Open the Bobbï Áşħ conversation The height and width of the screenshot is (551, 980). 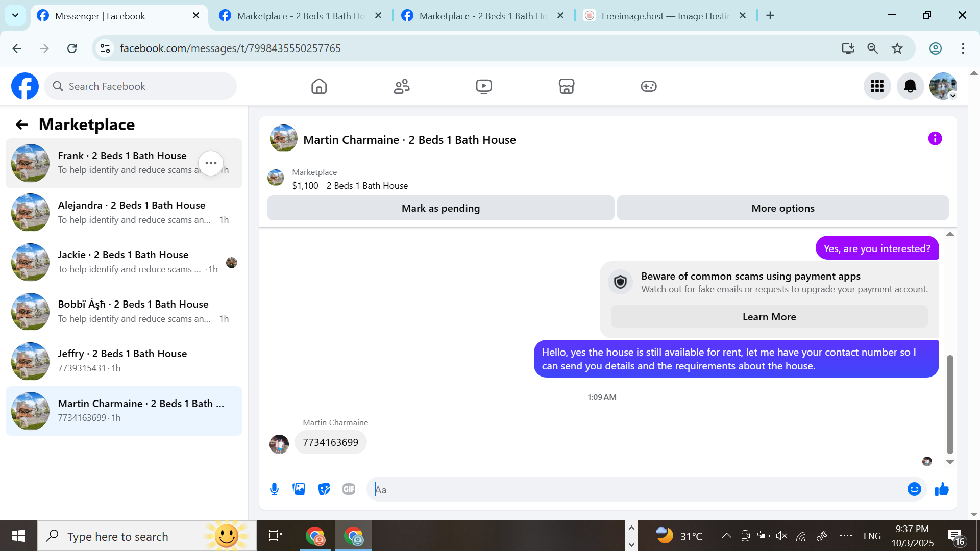124,312
